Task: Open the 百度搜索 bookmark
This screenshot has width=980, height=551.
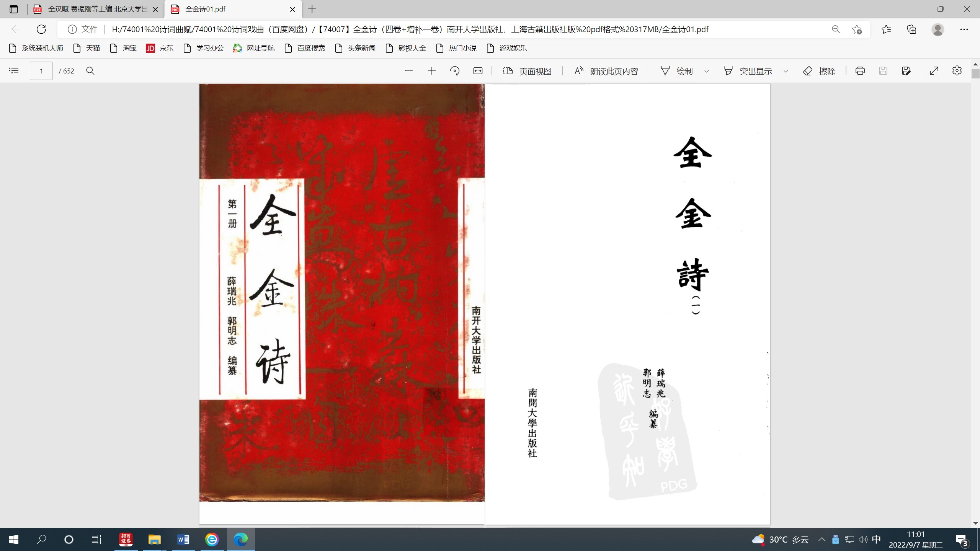Action: [x=305, y=48]
